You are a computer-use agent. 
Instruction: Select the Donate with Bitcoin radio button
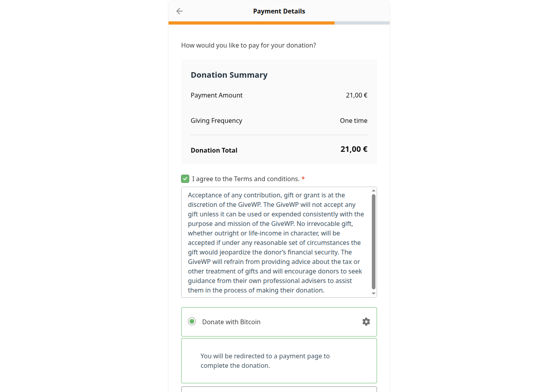click(x=192, y=321)
